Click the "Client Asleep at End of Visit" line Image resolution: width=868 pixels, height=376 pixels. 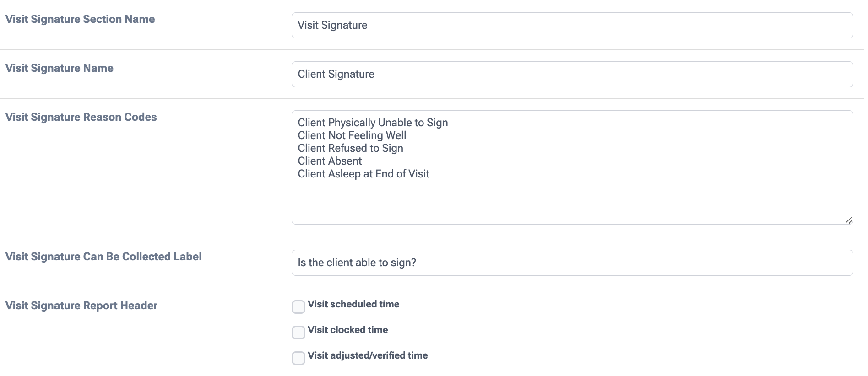tap(363, 174)
